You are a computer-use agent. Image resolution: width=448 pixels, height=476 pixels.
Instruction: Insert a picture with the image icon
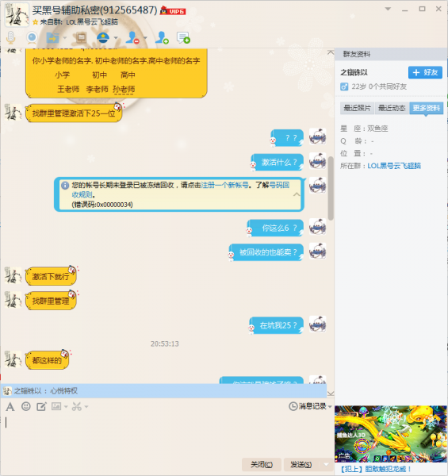point(56,406)
